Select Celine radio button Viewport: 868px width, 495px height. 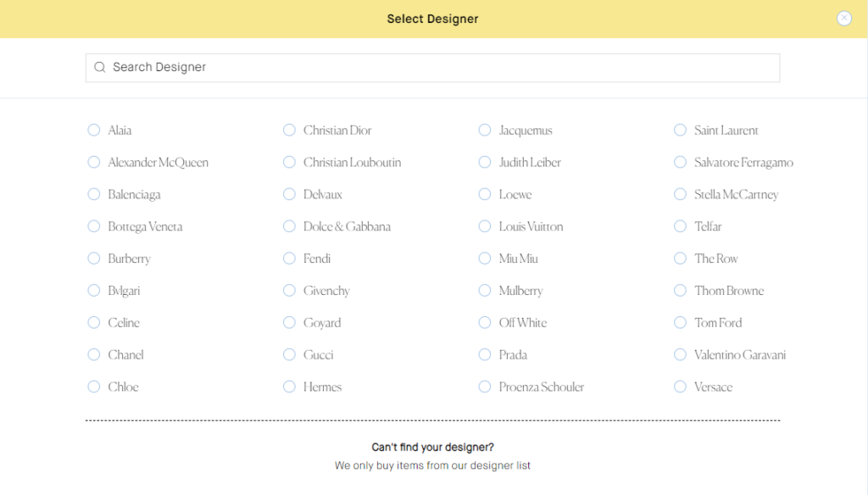click(x=94, y=323)
